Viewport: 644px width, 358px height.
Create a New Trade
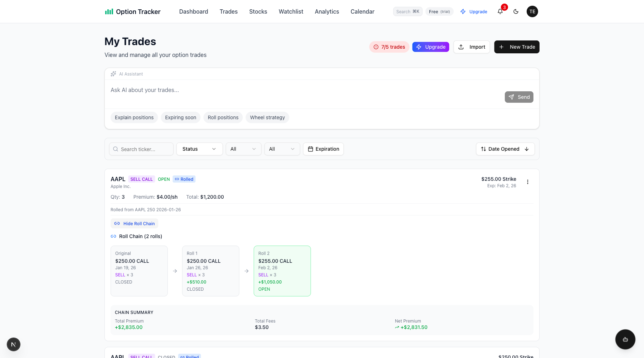517,47
